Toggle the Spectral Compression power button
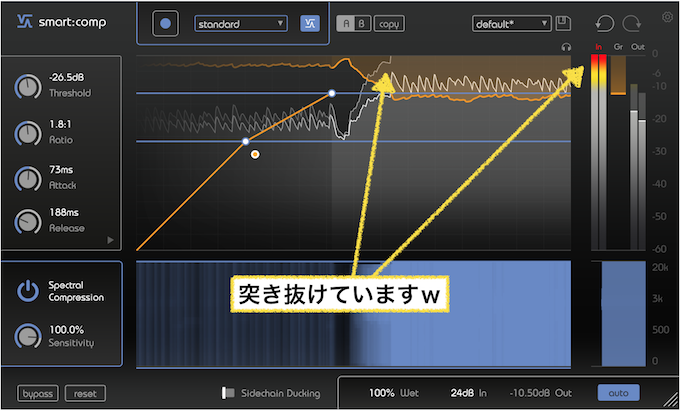This screenshot has height=410, width=680. 28,290
